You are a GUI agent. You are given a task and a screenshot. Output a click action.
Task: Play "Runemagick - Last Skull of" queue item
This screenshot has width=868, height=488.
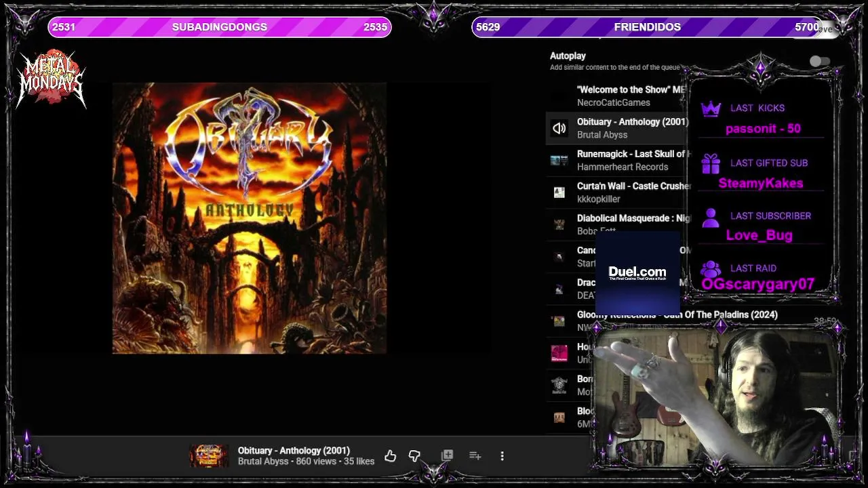coord(633,154)
